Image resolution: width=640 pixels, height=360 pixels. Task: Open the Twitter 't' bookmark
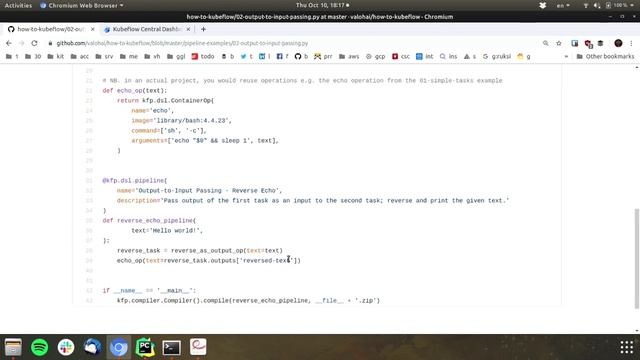coord(247,57)
